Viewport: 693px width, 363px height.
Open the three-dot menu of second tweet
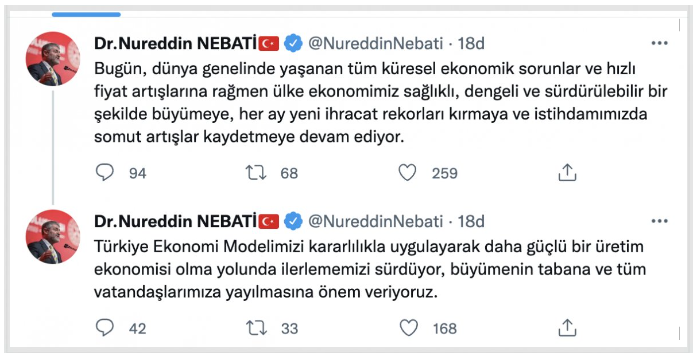[659, 221]
